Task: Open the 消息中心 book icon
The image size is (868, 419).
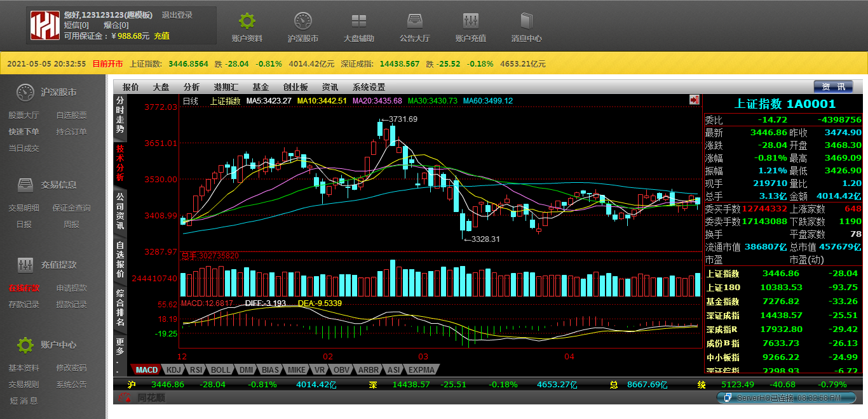Action: coord(526,21)
